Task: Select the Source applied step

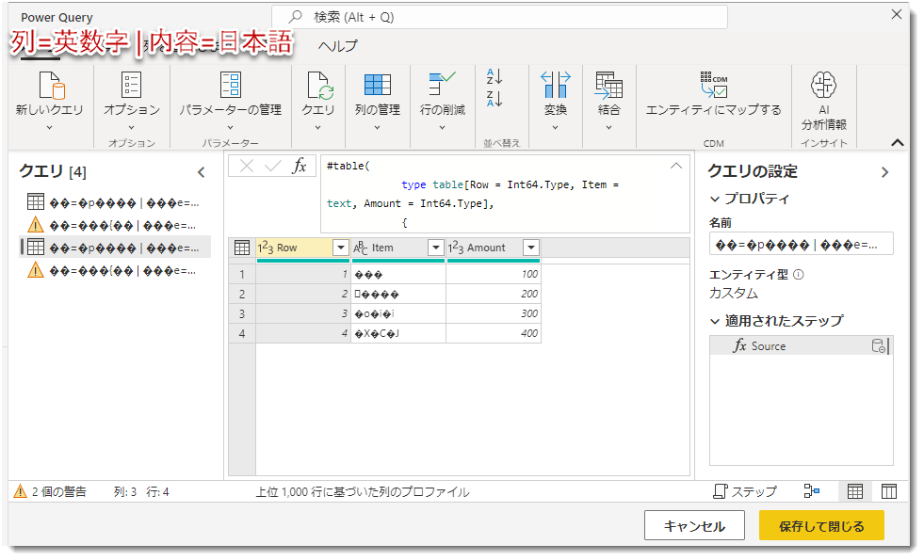Action: click(x=801, y=346)
